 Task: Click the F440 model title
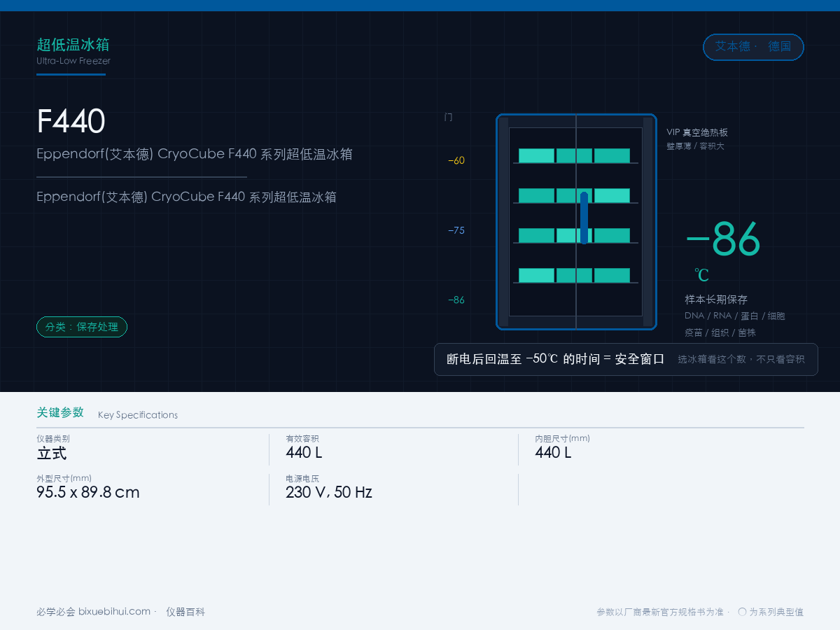coord(71,122)
